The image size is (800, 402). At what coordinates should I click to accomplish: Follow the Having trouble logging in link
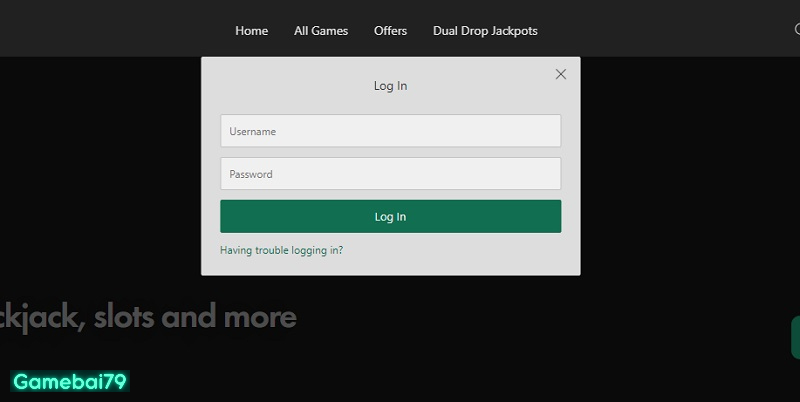[281, 250]
